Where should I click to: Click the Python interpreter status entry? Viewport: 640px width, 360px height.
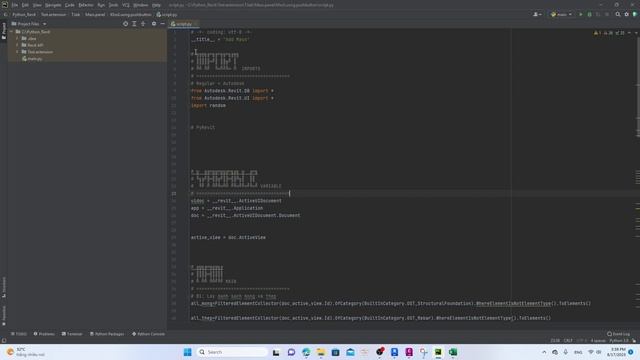click(x=619, y=341)
